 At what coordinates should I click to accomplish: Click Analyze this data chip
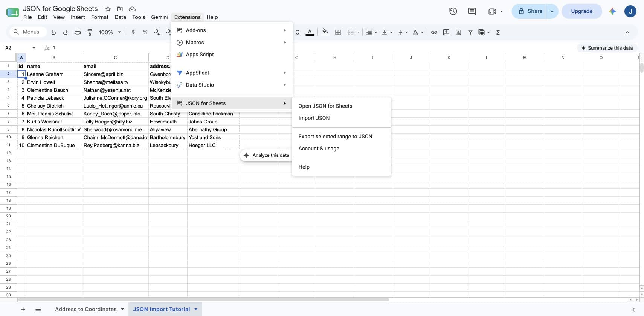266,155
